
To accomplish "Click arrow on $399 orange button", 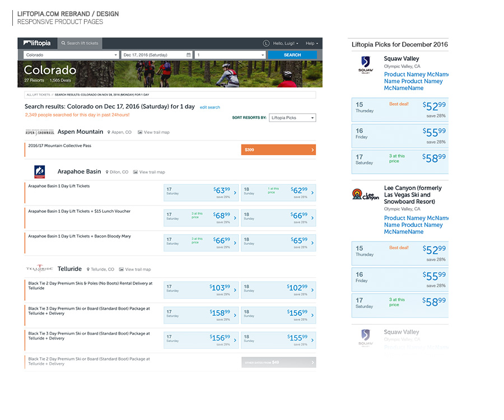I will tap(312, 150).
